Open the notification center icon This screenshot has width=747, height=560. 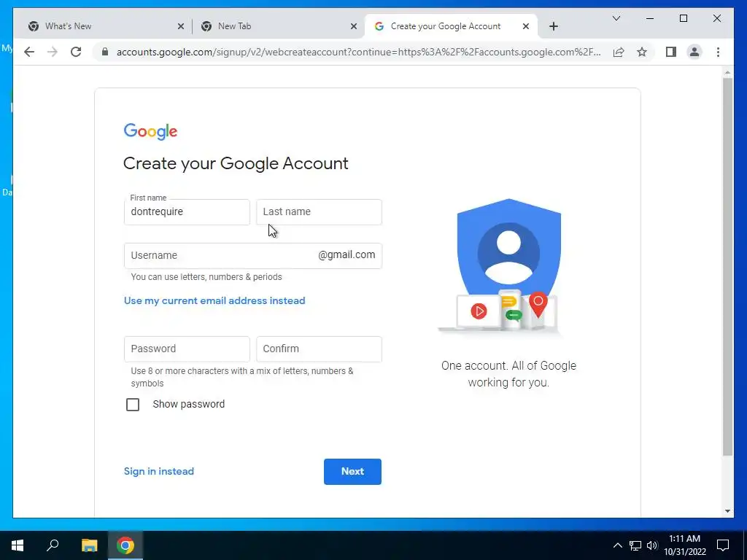tap(723, 545)
